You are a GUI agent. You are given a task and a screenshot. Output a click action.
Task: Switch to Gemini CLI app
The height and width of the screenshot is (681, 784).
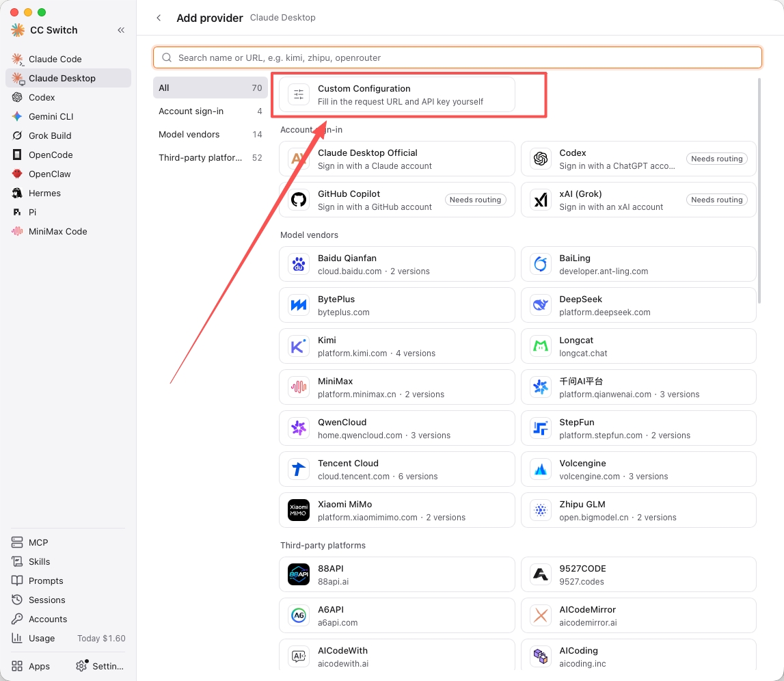click(x=68, y=116)
